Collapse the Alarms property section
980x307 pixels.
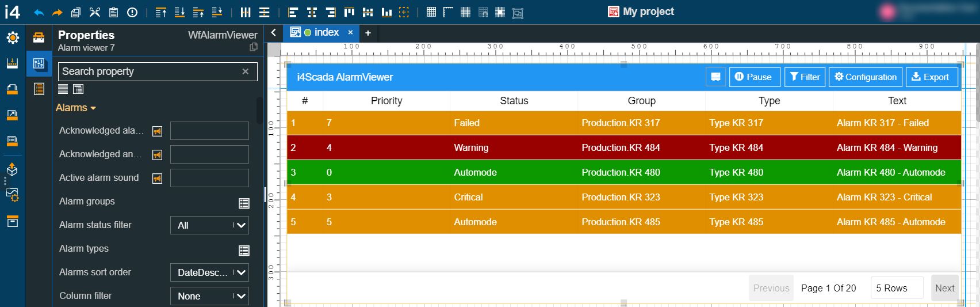click(76, 108)
